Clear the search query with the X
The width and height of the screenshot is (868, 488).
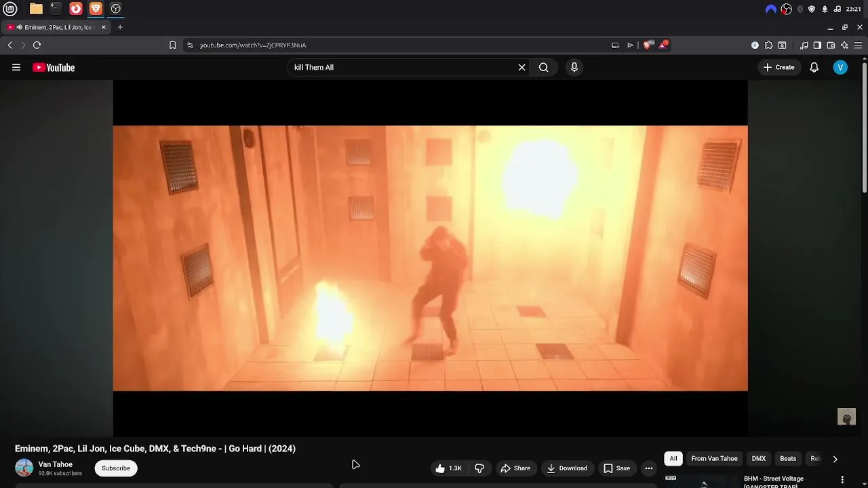tap(521, 67)
